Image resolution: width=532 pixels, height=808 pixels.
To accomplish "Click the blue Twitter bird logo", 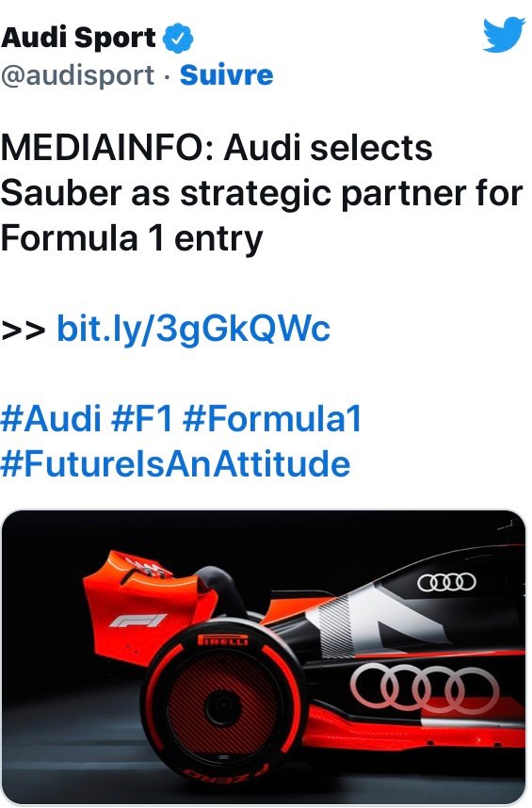I will point(504,35).
